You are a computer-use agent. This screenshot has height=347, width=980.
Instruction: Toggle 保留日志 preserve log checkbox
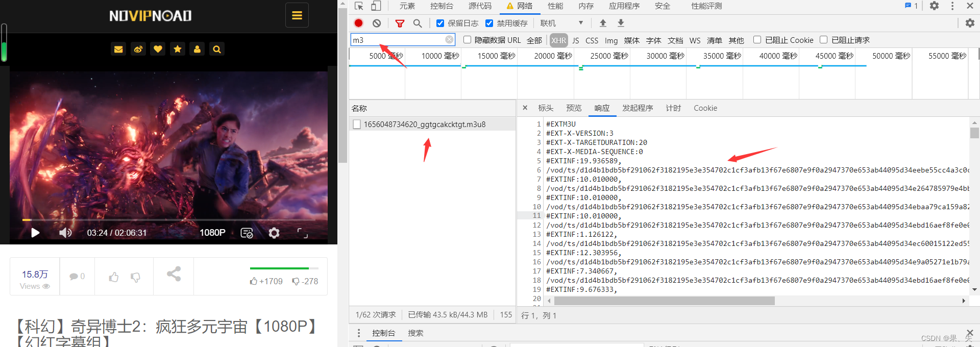[x=440, y=23]
